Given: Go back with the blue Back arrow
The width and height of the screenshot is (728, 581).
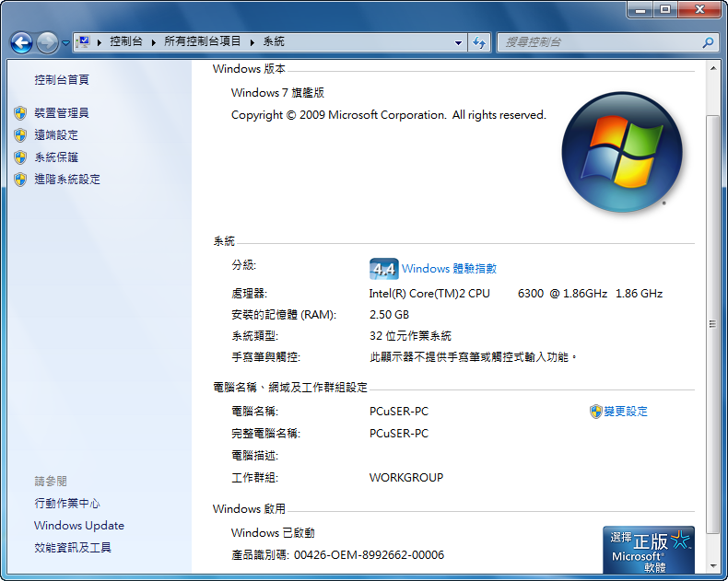Looking at the screenshot, I should click(21, 42).
